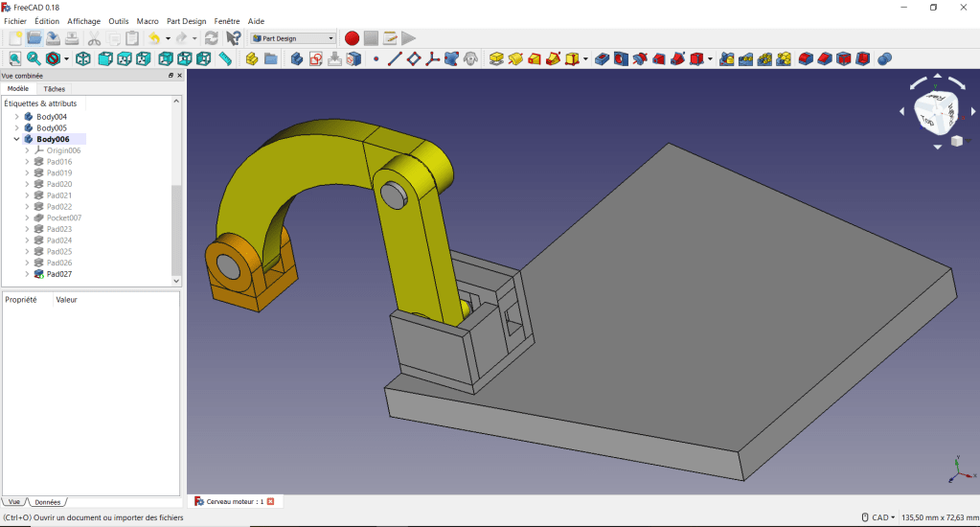Open the Macro menu
This screenshot has height=527, width=980.
148,21
